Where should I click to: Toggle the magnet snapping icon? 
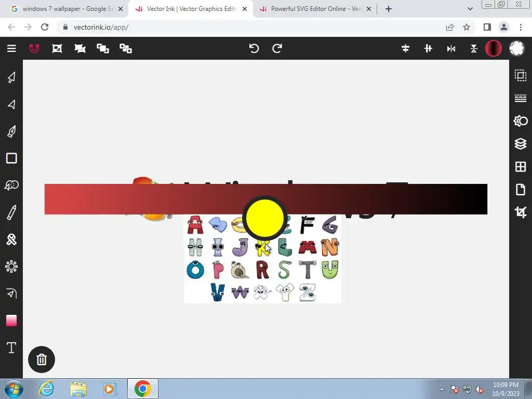pos(34,48)
